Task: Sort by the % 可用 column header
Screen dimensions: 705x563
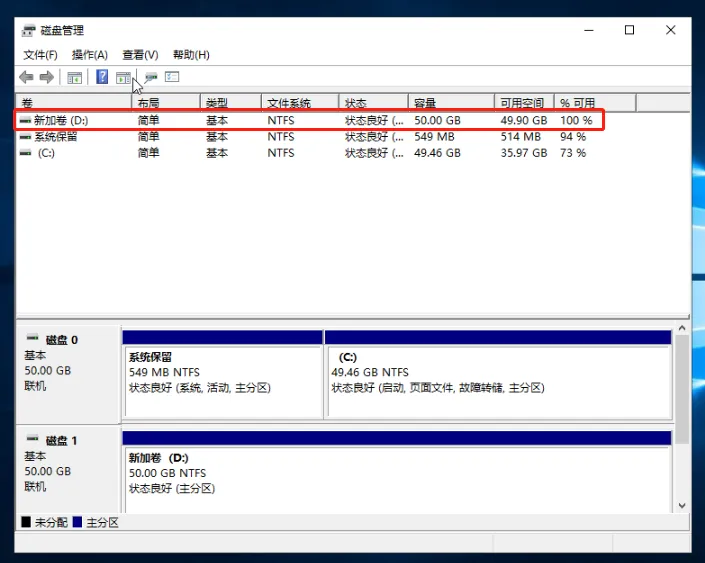Action: [x=595, y=103]
